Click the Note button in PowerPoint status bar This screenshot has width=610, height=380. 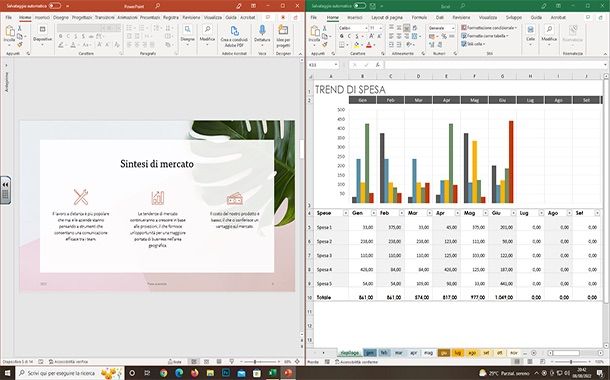[175, 361]
